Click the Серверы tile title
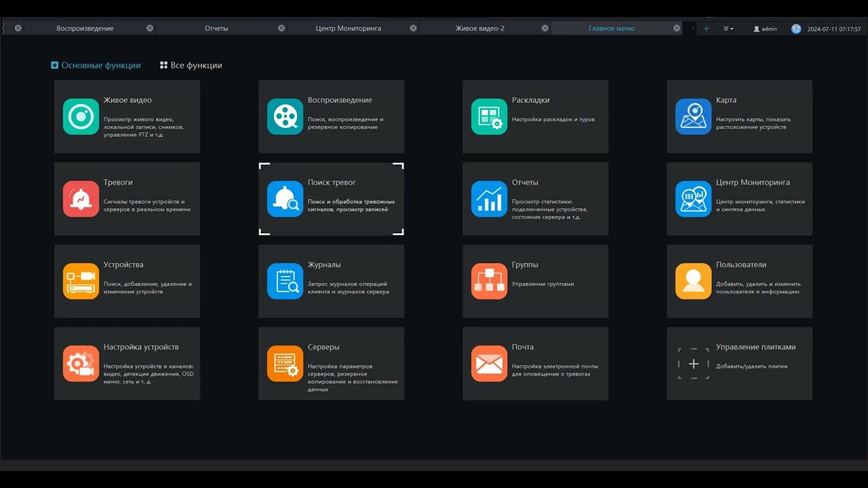 [x=323, y=347]
